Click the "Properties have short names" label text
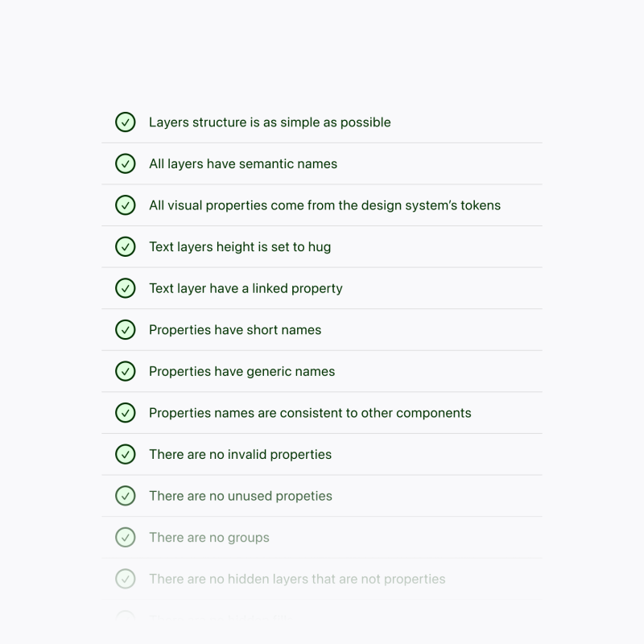Screen dimensions: 644x644 [x=235, y=329]
